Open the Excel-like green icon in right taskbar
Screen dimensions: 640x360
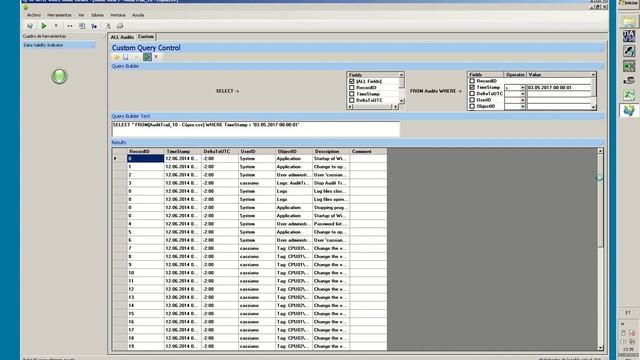[629, 95]
